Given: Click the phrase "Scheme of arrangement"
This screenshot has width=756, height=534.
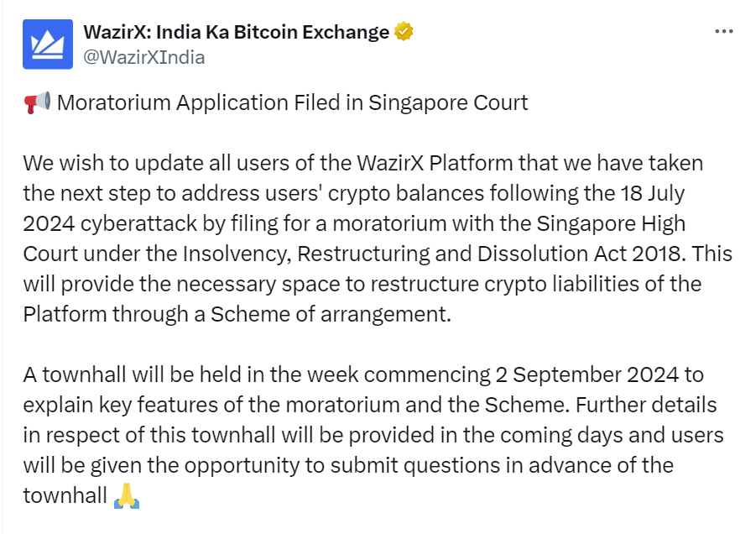Looking at the screenshot, I should coord(330,315).
